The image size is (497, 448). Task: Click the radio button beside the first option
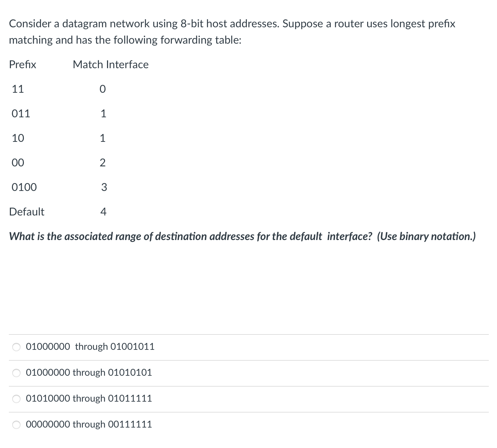(16, 347)
